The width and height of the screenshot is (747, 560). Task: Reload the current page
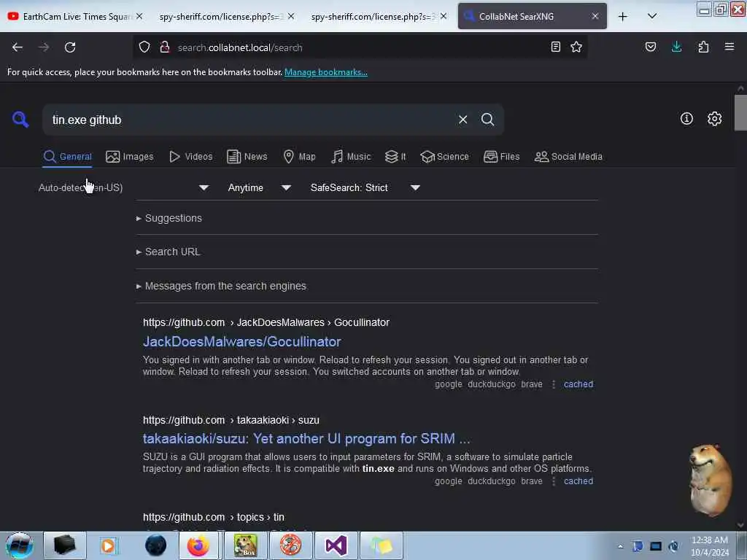(x=70, y=47)
